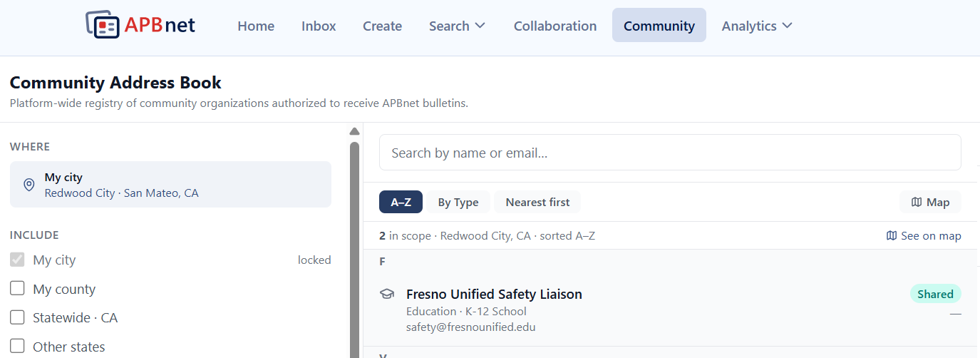Click the map icon beside See on map

[892, 235]
